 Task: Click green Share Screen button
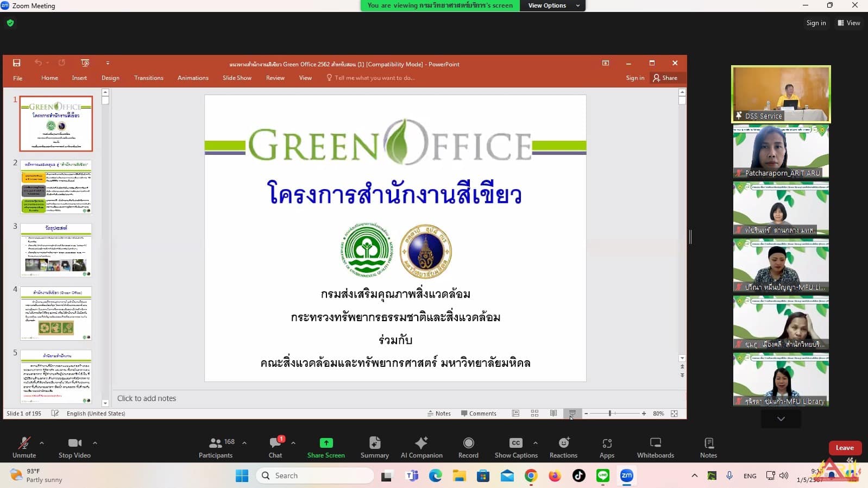coord(326,448)
